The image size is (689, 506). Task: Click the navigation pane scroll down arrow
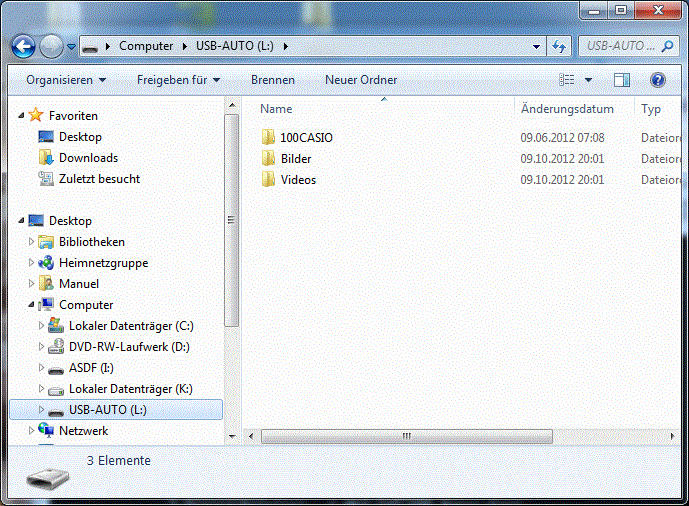pyautogui.click(x=232, y=436)
